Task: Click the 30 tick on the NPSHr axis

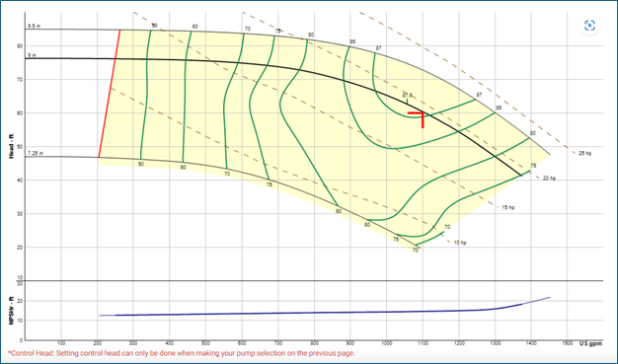Action: coord(20,283)
